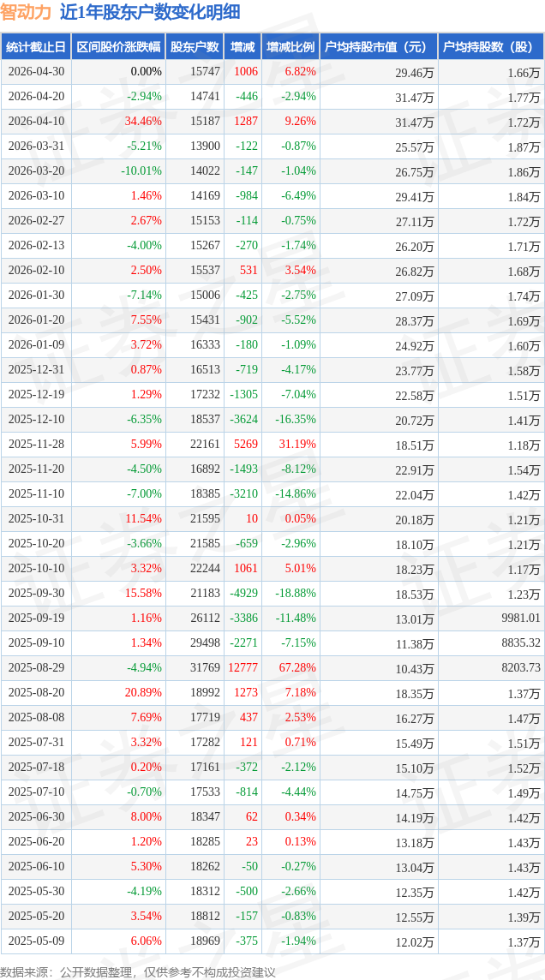Select the 9981.01 average shares cell
Image resolution: width=545 pixels, height=980 pixels.
click(491, 618)
